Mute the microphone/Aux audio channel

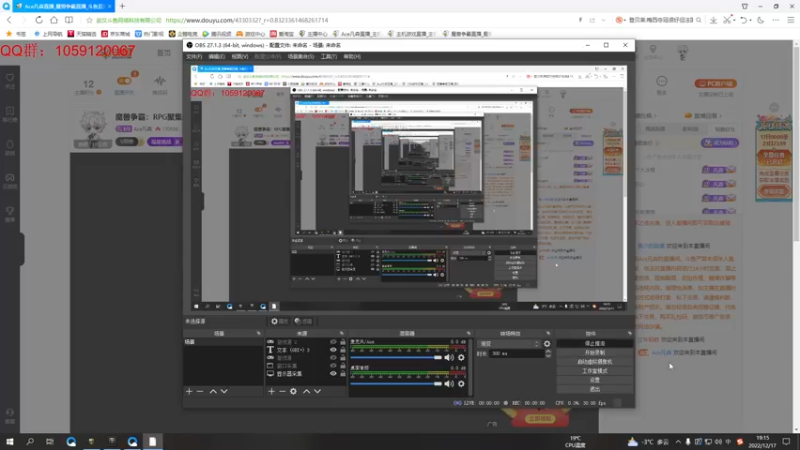(x=449, y=358)
